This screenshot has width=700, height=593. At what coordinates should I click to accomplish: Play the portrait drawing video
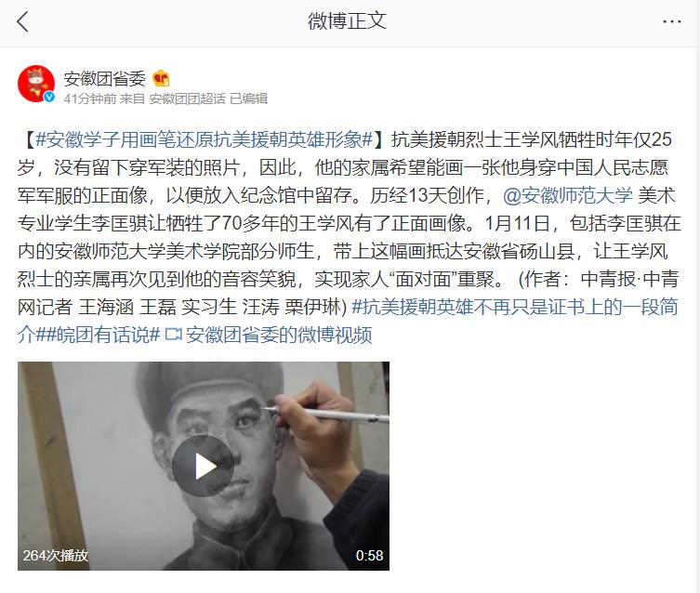pyautogui.click(x=204, y=466)
